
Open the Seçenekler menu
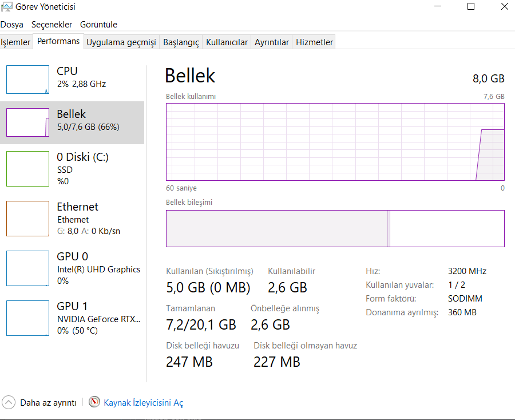click(51, 25)
